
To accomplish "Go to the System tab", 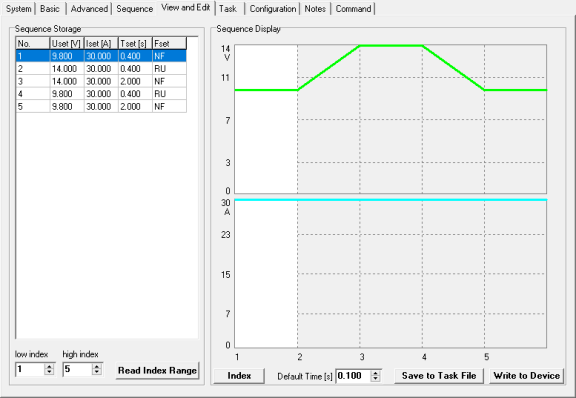I will (x=18, y=8).
